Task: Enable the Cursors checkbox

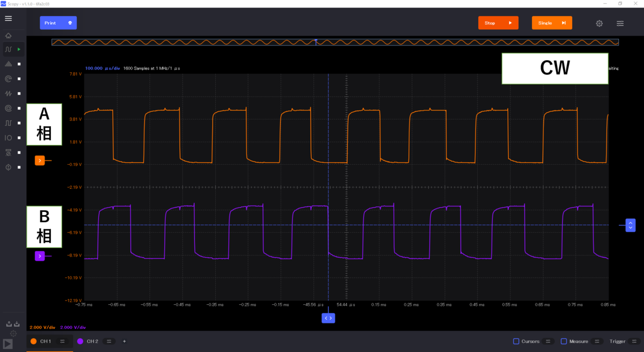Action: (x=516, y=341)
